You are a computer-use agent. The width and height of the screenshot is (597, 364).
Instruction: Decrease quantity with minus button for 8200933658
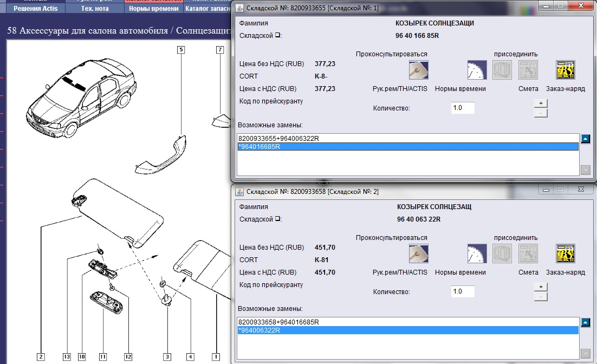tap(540, 297)
